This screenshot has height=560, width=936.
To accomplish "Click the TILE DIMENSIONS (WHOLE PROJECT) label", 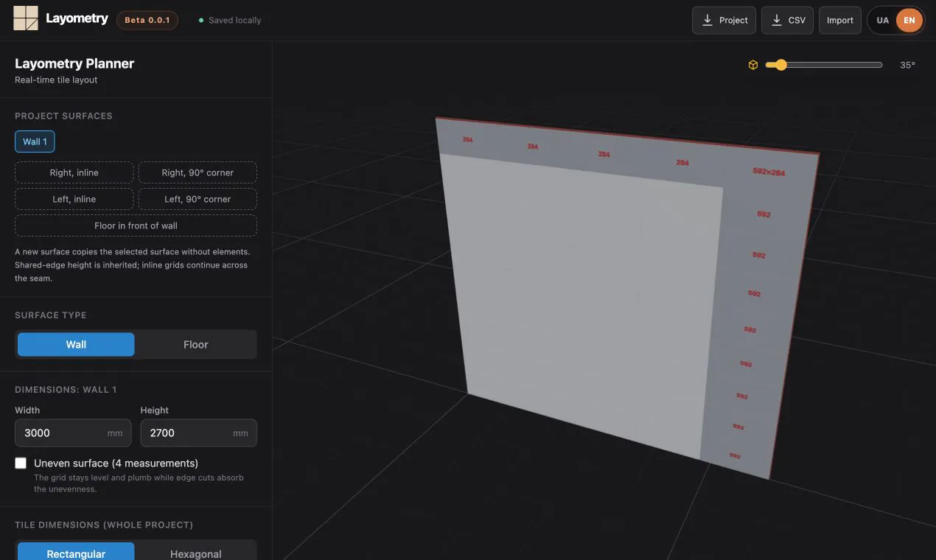I will (104, 525).
